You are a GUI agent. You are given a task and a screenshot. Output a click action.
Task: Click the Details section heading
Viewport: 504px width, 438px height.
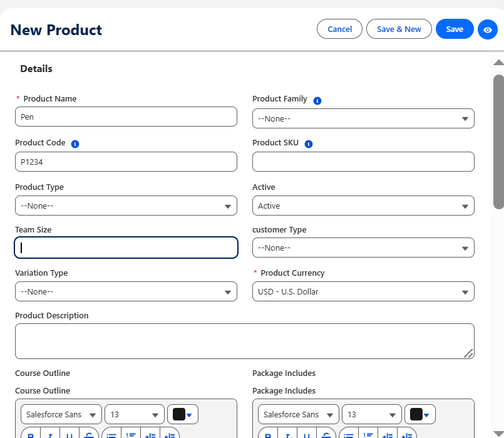point(36,69)
